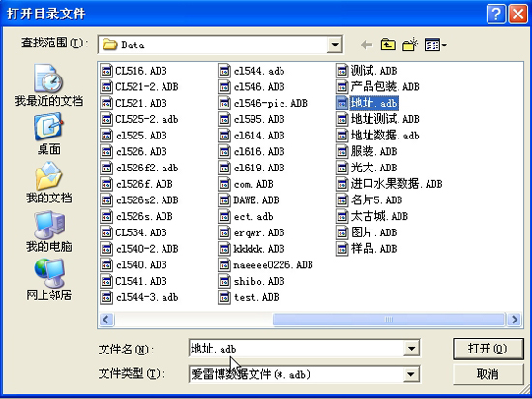532x399 pixels.
Task: Go to 桌面 in the places bar
Action: pos(48,135)
